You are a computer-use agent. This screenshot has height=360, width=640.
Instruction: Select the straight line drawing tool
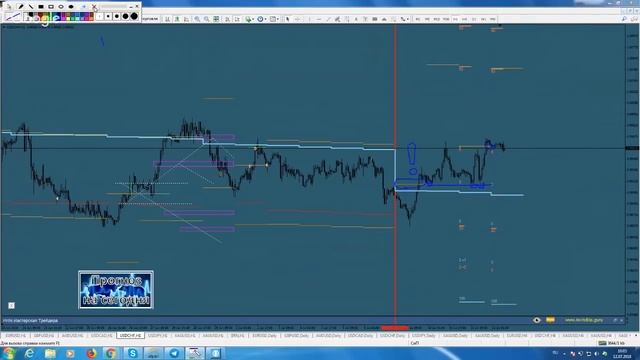31,7
